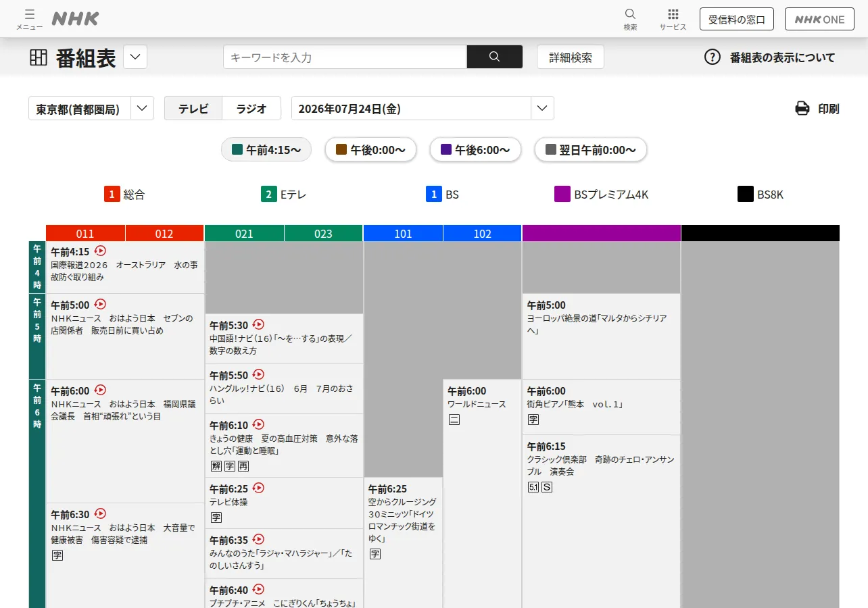The width and height of the screenshot is (868, 608).
Task: Click channel header 021
Action: point(244,233)
